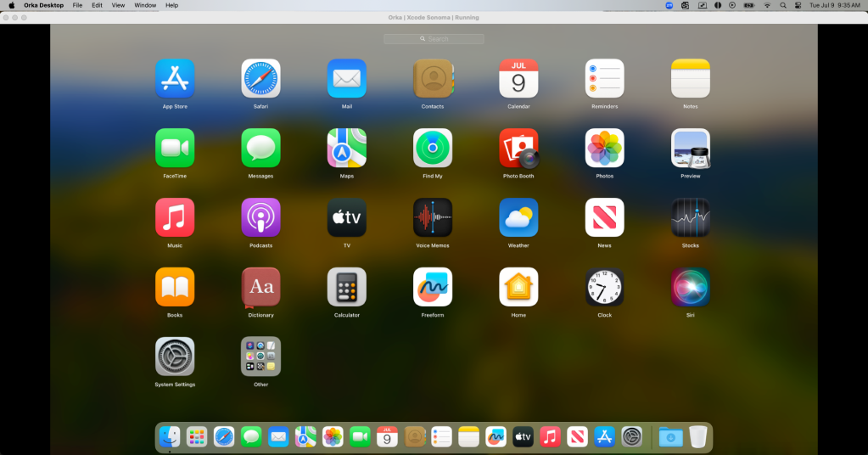Launch the Freeform app
Image resolution: width=868 pixels, height=455 pixels.
pos(433,287)
